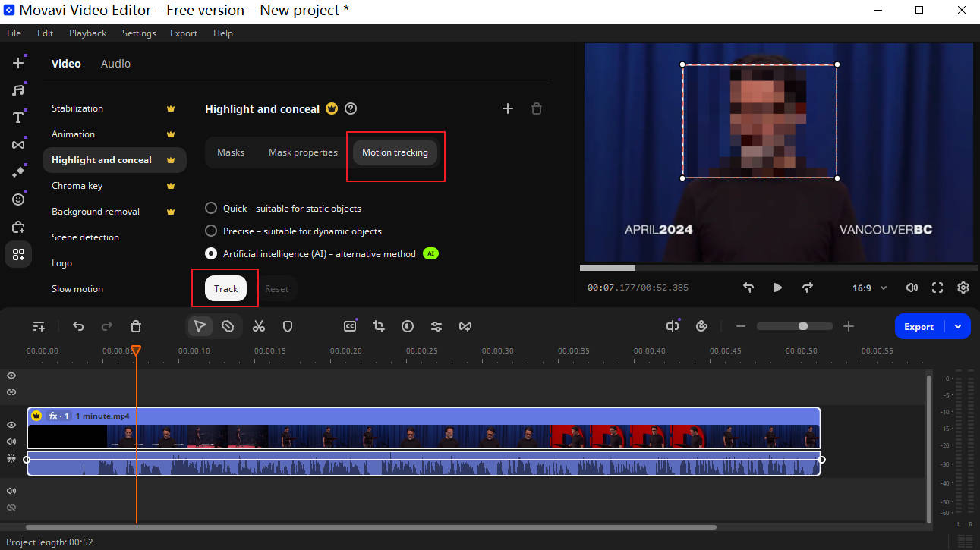Open the Playback menu in the menu bar

point(87,33)
